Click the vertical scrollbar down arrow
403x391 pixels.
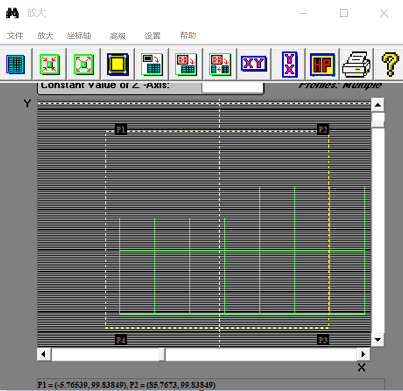pyautogui.click(x=378, y=340)
